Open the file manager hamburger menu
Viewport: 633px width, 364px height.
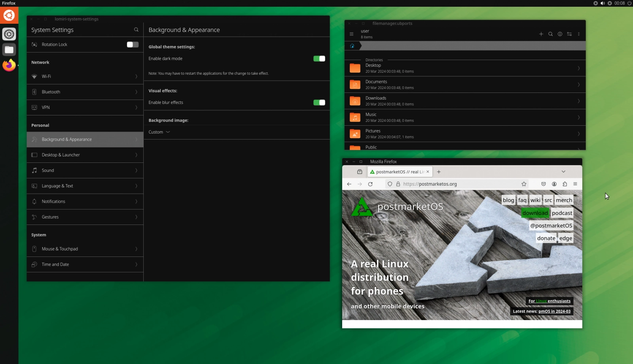pyautogui.click(x=351, y=34)
